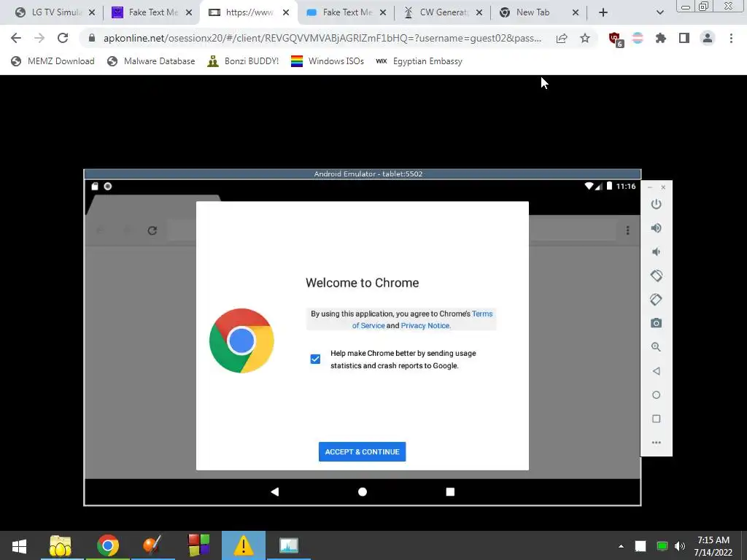Image resolution: width=747 pixels, height=560 pixels.
Task: Uncheck sending usage statistics checkbox
Action: coord(315,359)
